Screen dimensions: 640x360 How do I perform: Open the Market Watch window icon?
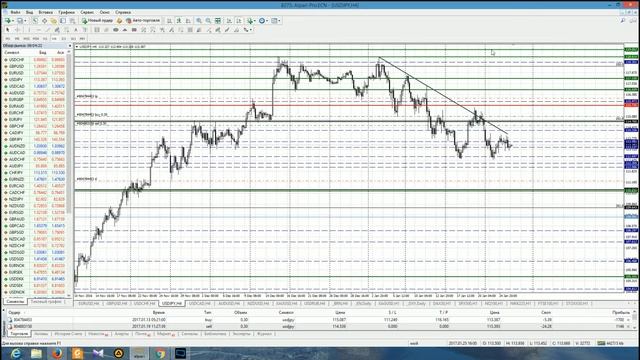[35, 20]
